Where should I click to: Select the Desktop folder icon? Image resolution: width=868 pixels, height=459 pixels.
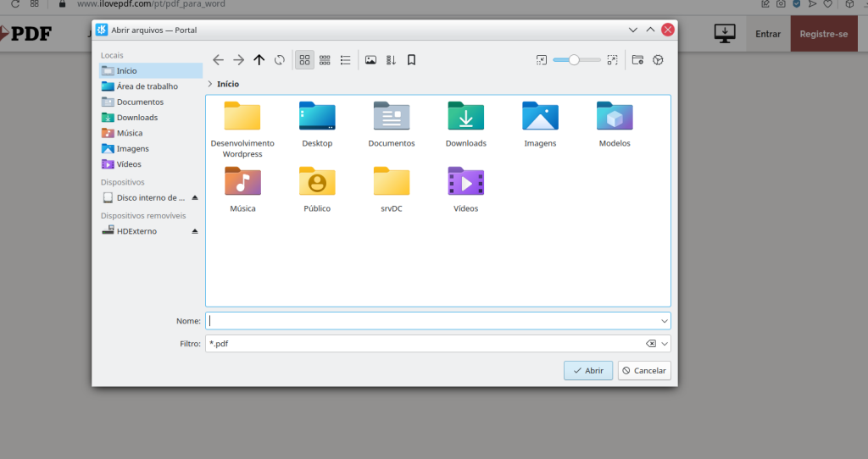(x=317, y=124)
